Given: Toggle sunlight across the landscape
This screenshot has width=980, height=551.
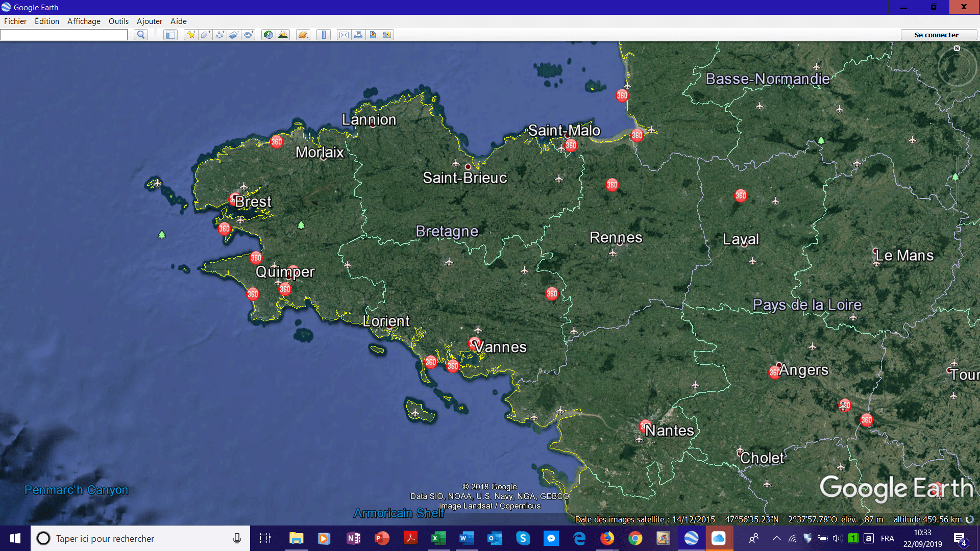Looking at the screenshot, I should [x=282, y=35].
